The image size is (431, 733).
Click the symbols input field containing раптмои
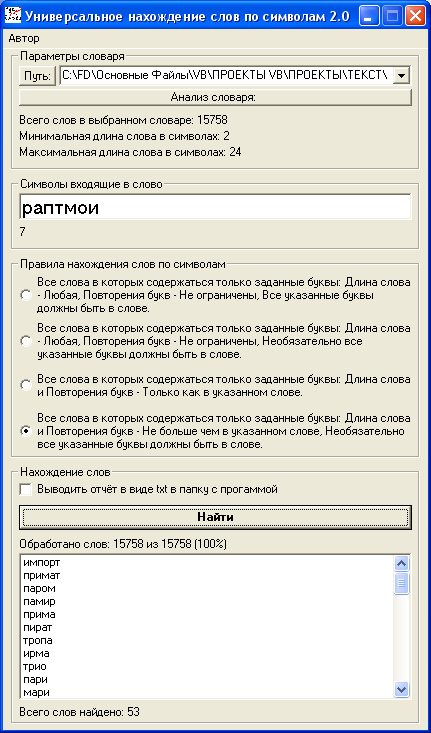(215, 207)
